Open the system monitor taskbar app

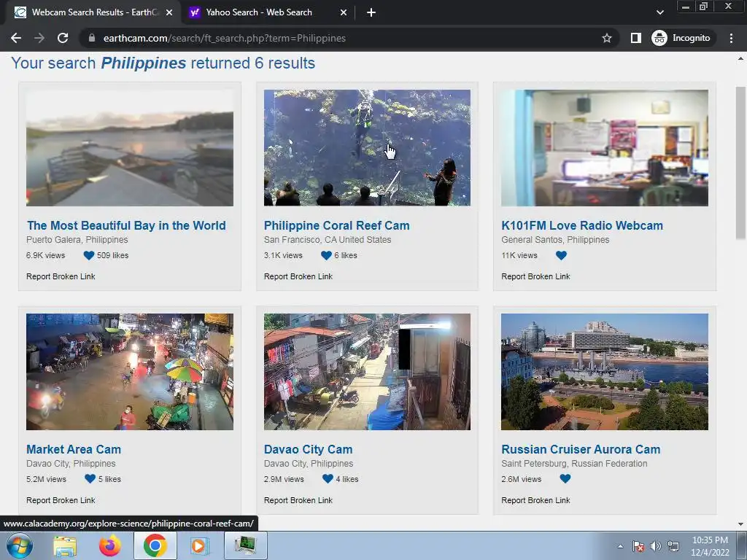[245, 545]
